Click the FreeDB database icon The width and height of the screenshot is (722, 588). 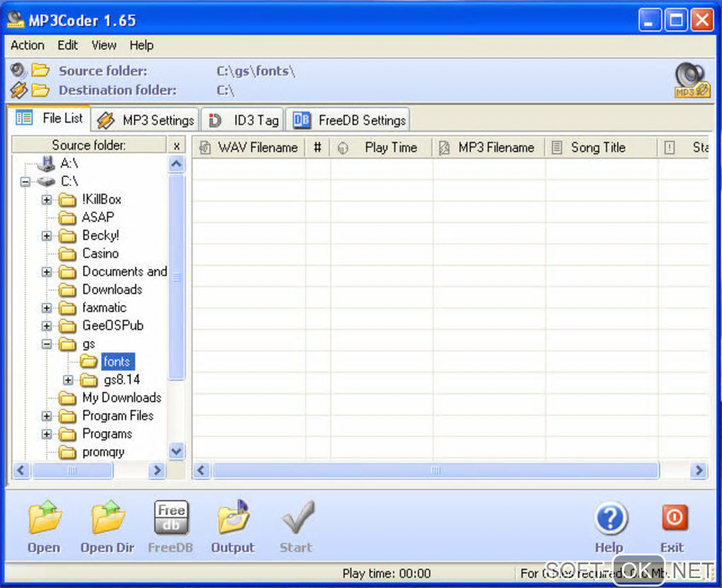[x=171, y=517]
